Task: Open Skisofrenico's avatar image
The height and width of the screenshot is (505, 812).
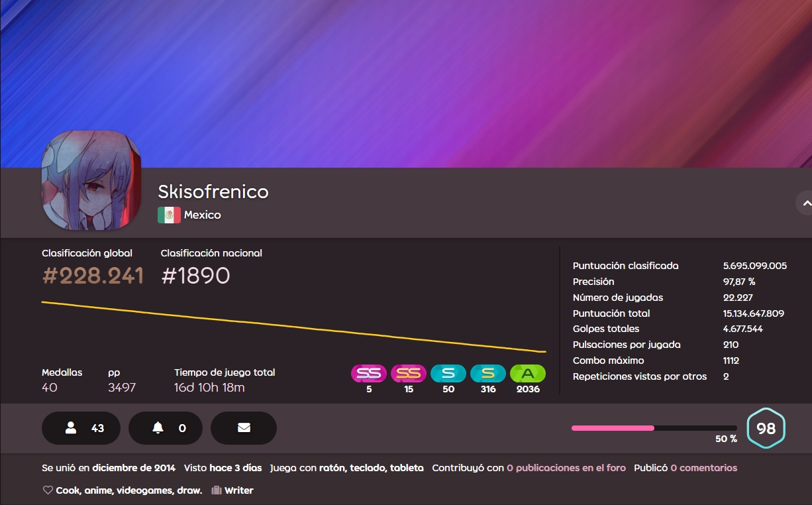Action: click(91, 180)
